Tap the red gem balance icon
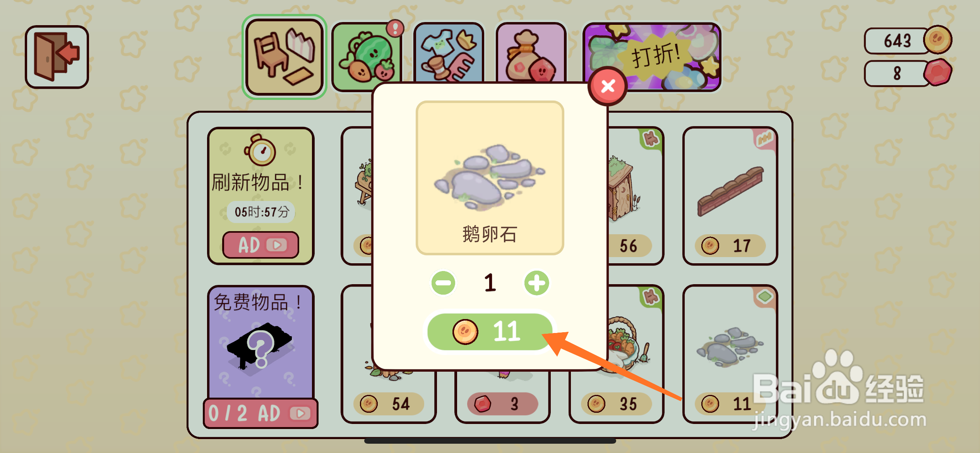Image resolution: width=980 pixels, height=453 pixels. pos(937,72)
